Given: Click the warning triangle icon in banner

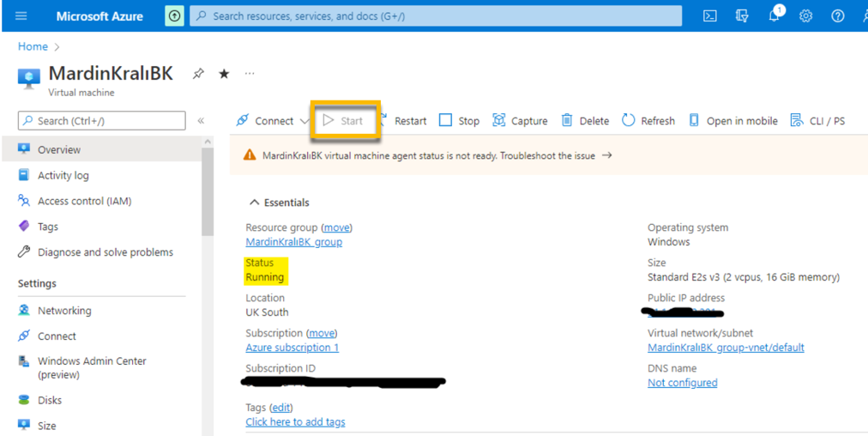Looking at the screenshot, I should 250,155.
